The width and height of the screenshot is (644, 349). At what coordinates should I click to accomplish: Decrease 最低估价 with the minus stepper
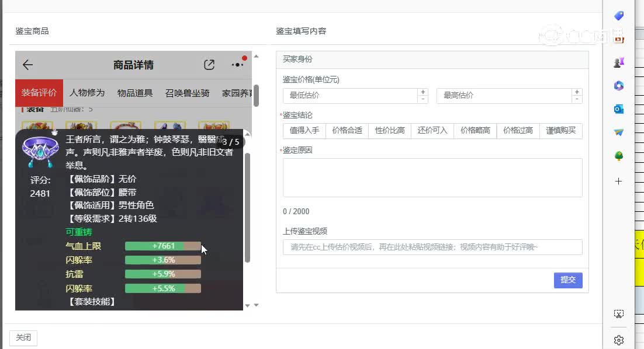coord(423,99)
